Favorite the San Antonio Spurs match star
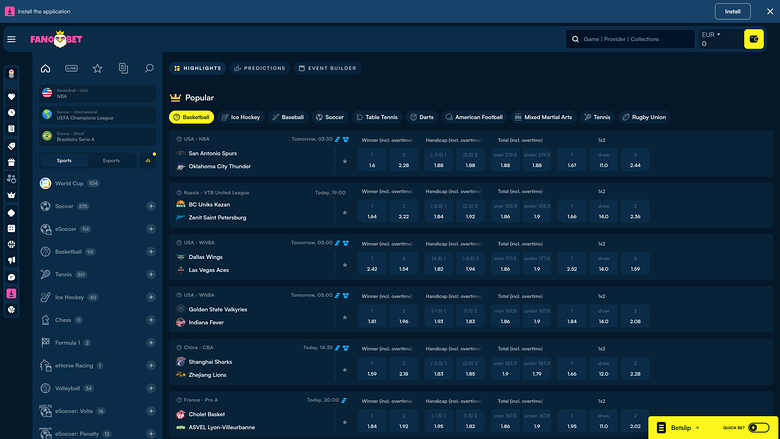 point(345,162)
